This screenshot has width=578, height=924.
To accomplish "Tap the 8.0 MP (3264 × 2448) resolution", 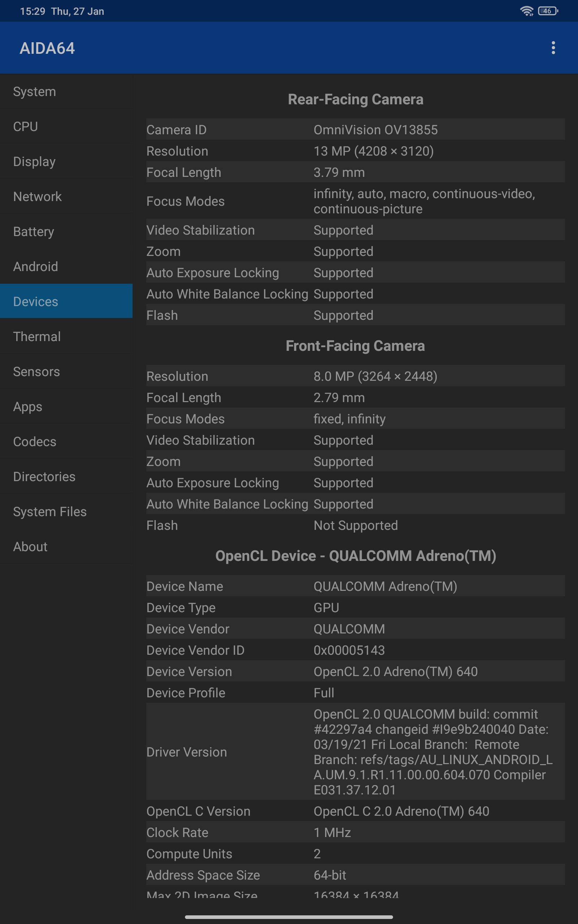I will point(375,376).
